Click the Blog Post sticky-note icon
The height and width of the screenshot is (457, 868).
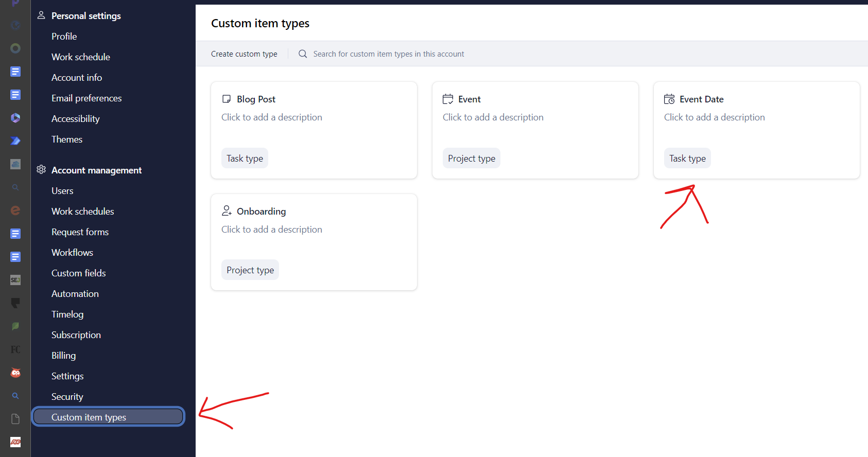point(227,99)
